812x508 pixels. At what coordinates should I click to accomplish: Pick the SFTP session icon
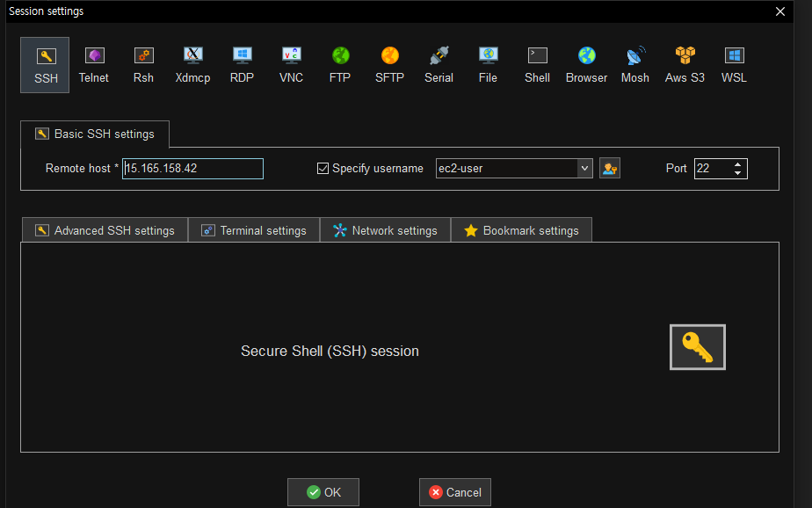point(389,65)
